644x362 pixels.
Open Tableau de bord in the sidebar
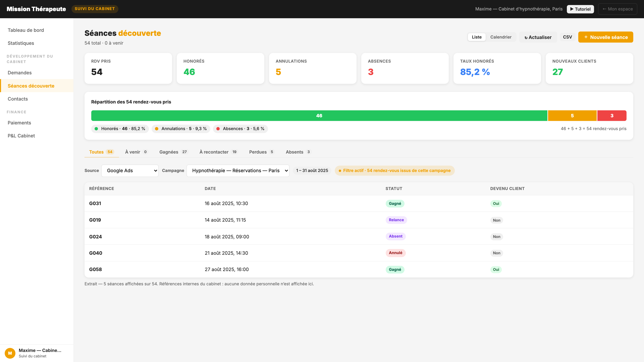(37, 30)
